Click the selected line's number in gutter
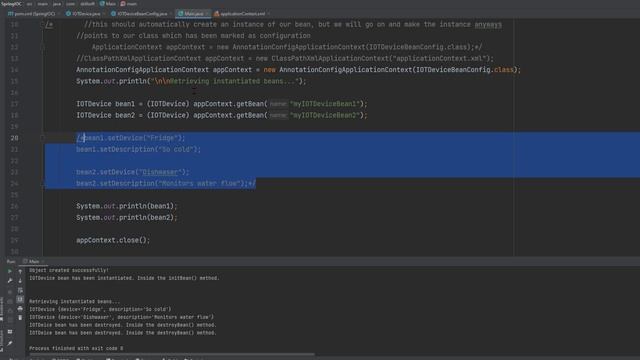Image resolution: width=640 pixels, height=360 pixels. tap(14, 138)
